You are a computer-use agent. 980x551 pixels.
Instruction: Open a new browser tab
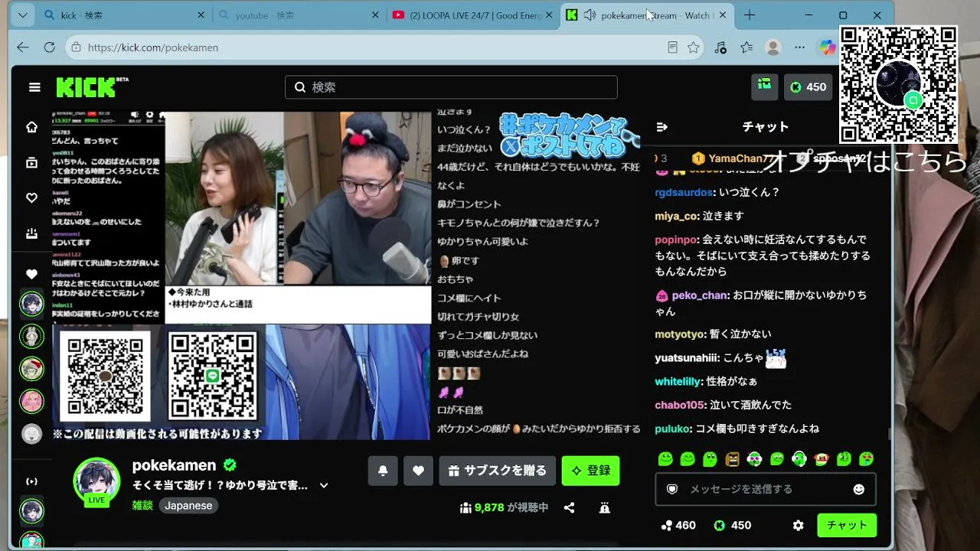tap(750, 15)
